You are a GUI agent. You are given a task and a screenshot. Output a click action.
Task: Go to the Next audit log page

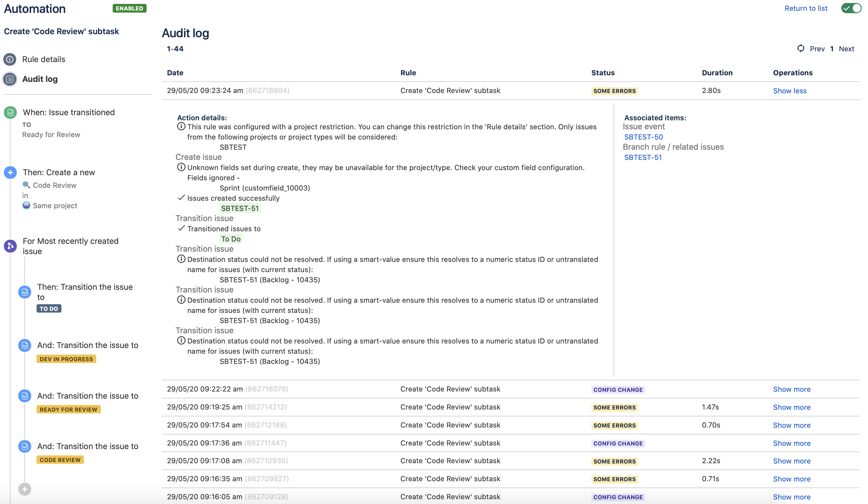point(846,49)
